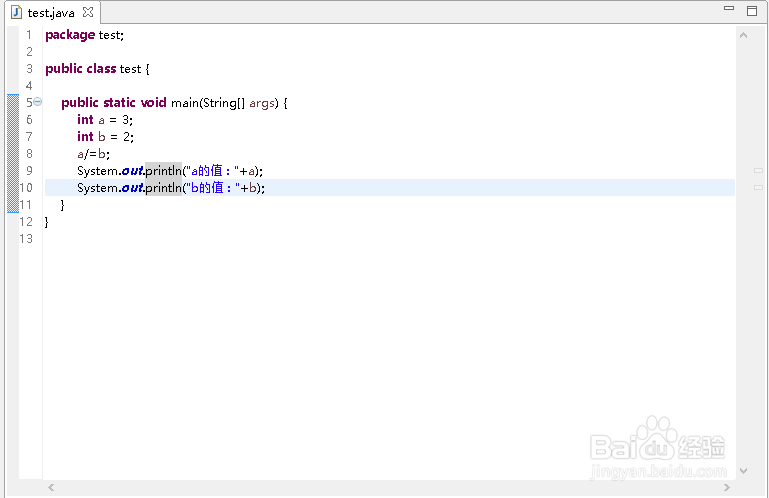Click the horizontal scrollbar right arrow
This screenshot has width=769, height=498.
[x=725, y=488]
